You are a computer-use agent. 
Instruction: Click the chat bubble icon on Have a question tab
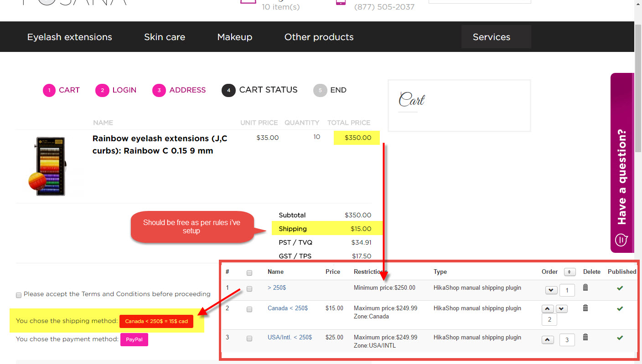tap(622, 240)
